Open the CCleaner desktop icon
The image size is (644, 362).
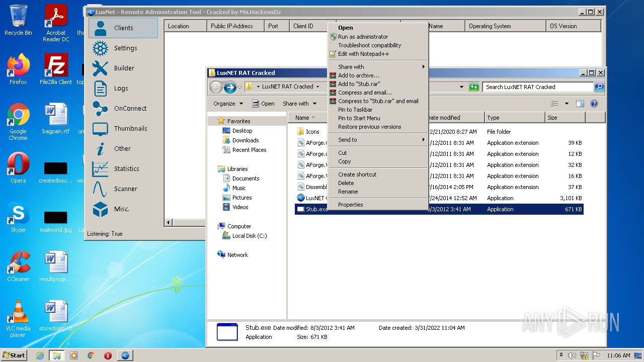click(18, 266)
